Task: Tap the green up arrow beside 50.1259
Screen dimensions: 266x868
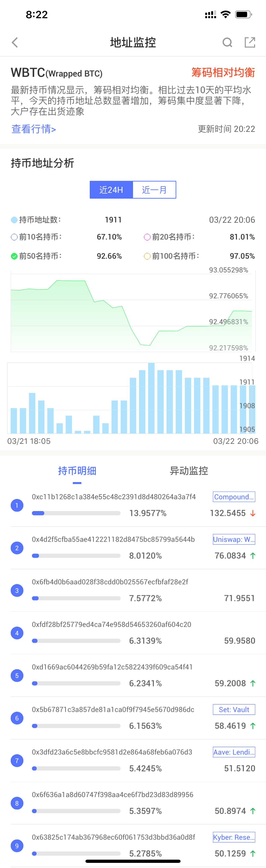Action: (x=253, y=853)
